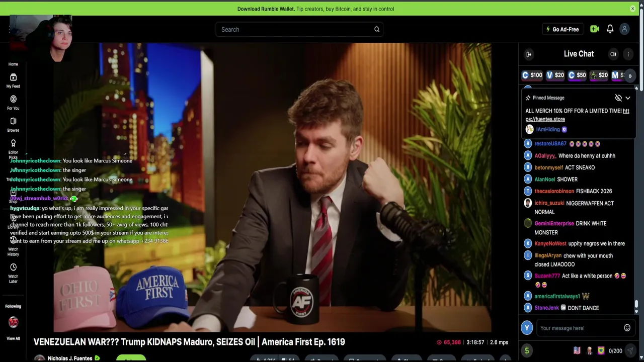
Task: Click username thecasiorobinson in chat
Action: [554, 192]
